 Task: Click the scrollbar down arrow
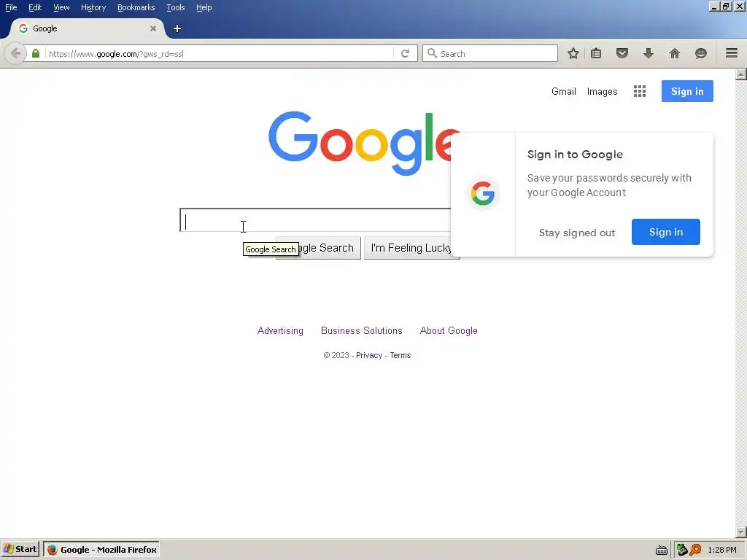tap(741, 532)
